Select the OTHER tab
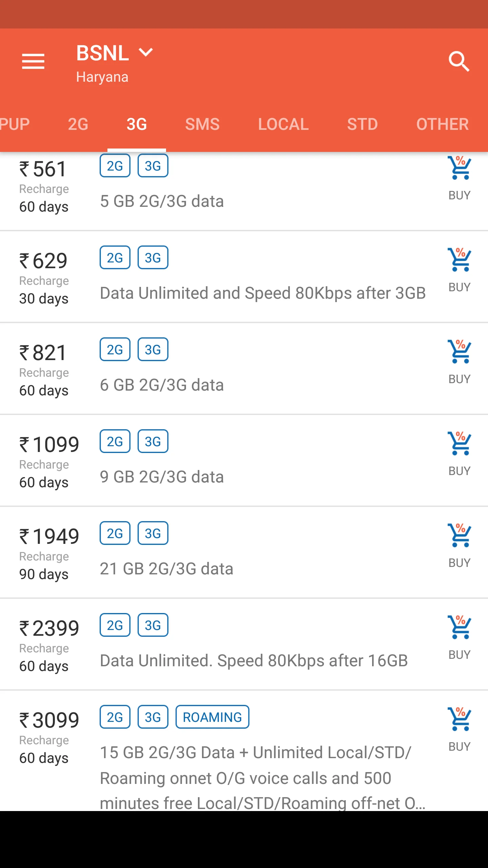The width and height of the screenshot is (488, 868). 442,124
